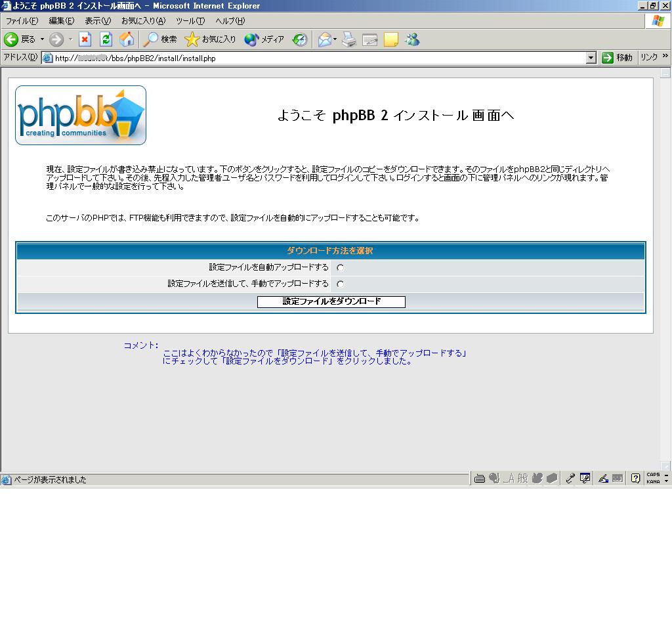Click the Forward navigation arrow icon

click(x=56, y=39)
